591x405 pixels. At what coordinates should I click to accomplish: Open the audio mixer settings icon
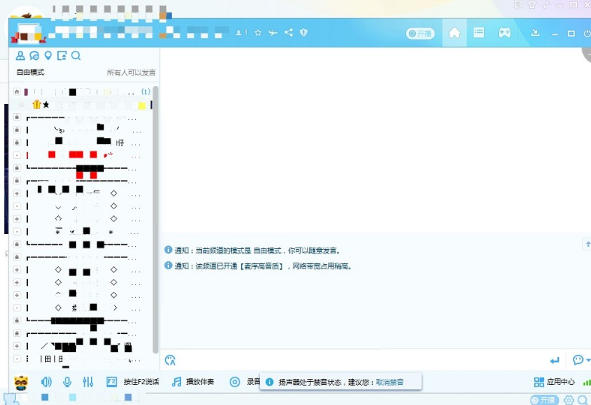[x=88, y=382]
